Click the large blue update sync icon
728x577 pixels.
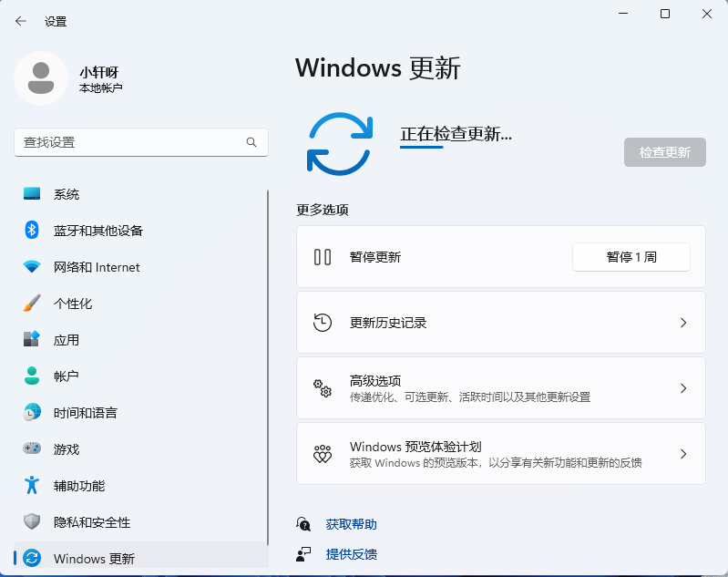pyautogui.click(x=340, y=144)
